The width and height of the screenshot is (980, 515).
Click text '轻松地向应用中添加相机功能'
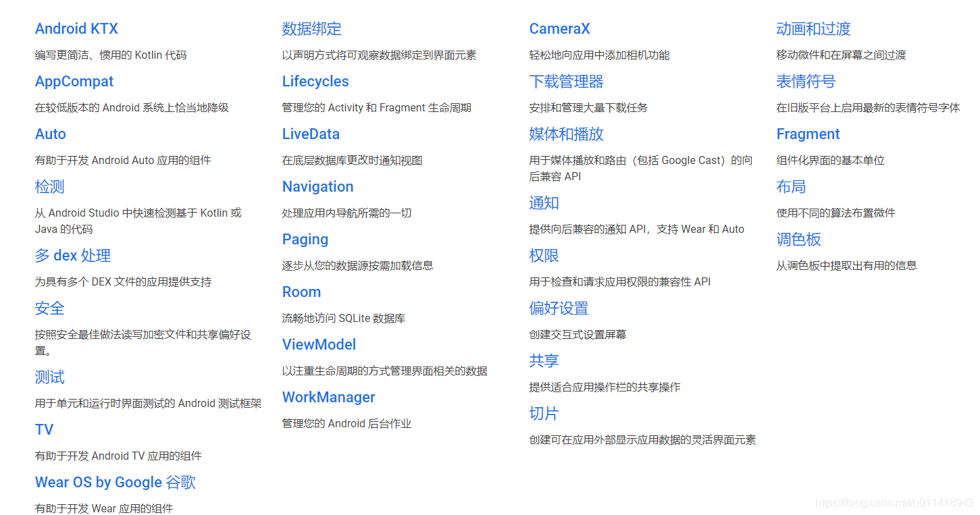[600, 55]
